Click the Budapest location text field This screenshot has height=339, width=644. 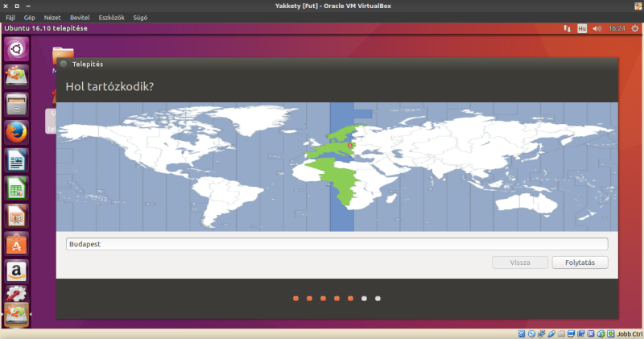click(336, 244)
